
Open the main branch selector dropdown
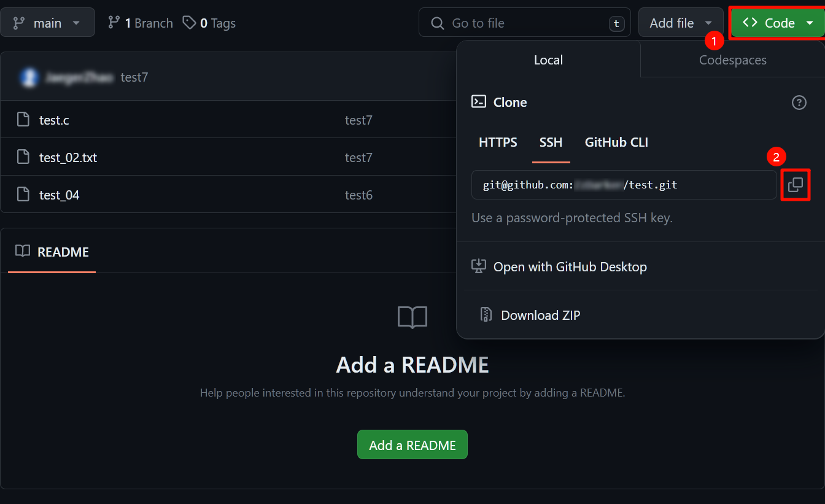point(47,23)
